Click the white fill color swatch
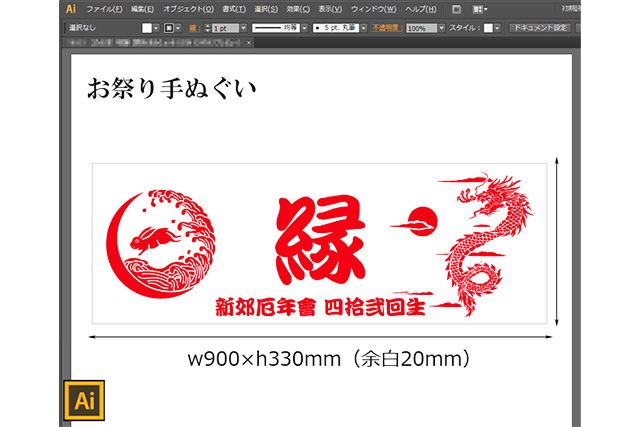640x427 pixels. point(146,28)
